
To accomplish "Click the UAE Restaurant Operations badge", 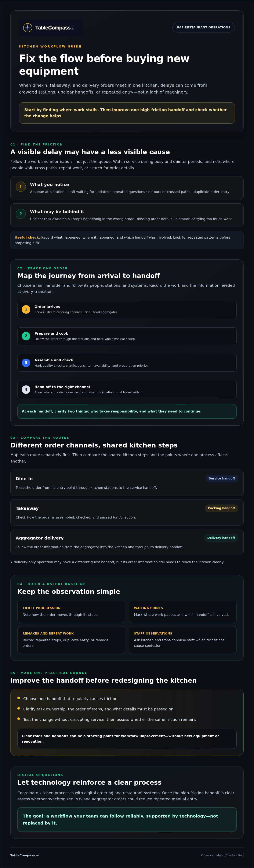I will pos(204,27).
